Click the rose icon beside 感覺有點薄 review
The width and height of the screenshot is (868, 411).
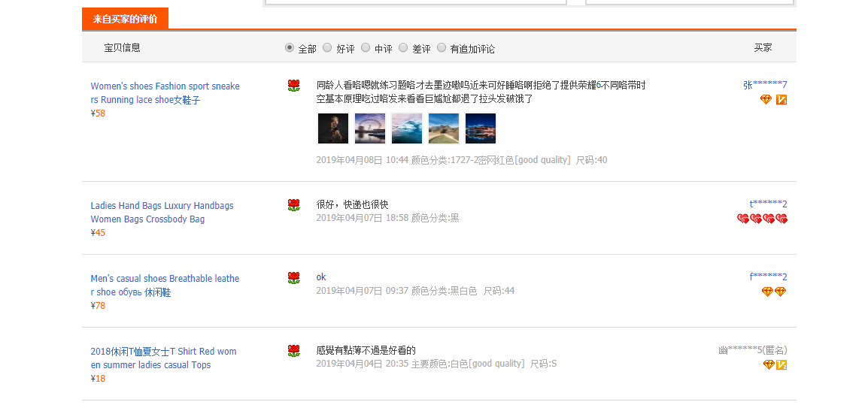tap(294, 351)
